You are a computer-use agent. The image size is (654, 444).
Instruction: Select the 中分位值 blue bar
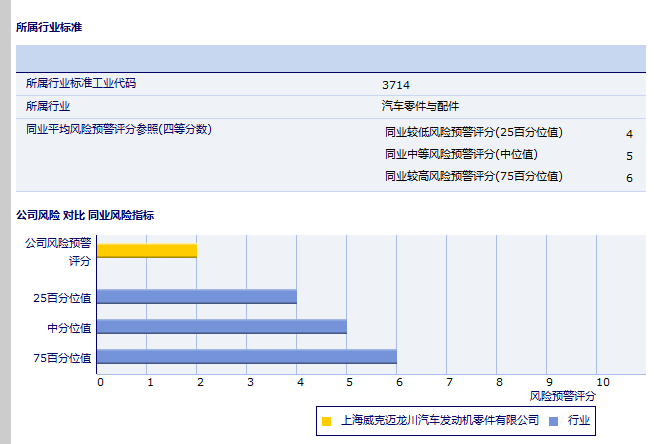222,326
